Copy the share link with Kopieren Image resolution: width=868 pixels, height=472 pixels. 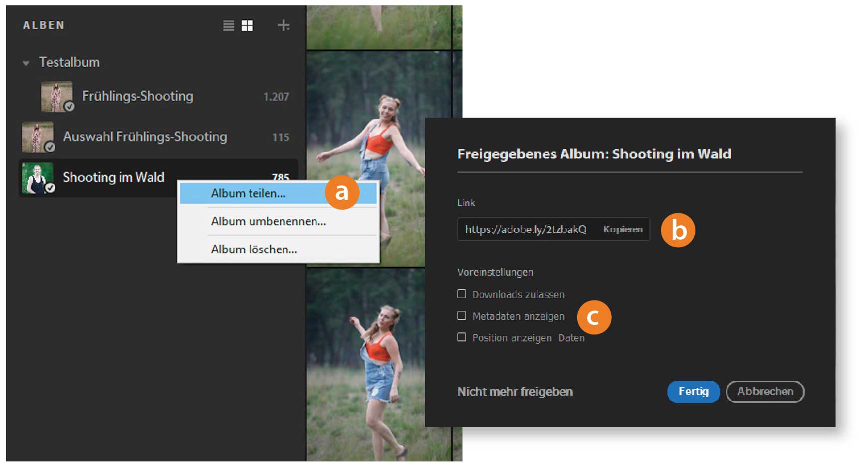click(x=623, y=229)
